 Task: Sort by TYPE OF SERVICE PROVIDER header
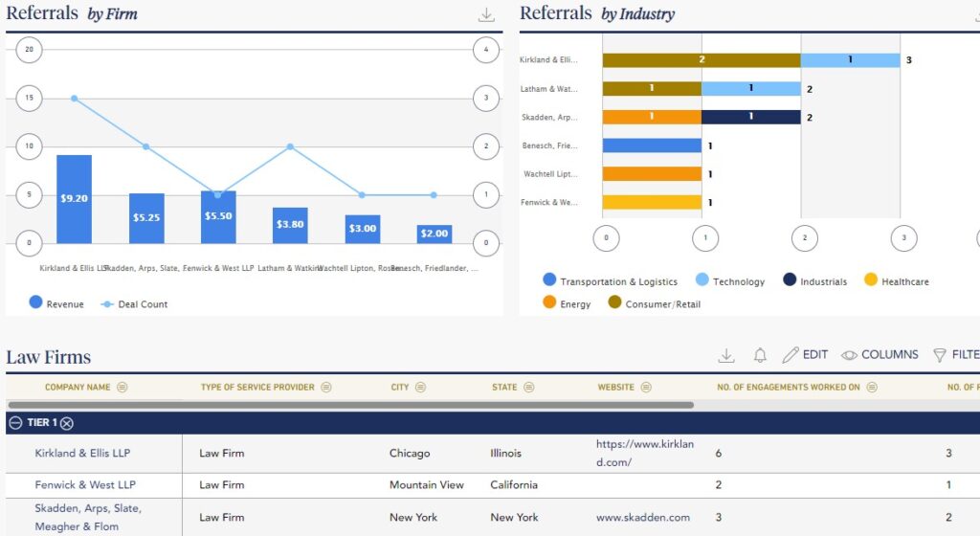257,388
